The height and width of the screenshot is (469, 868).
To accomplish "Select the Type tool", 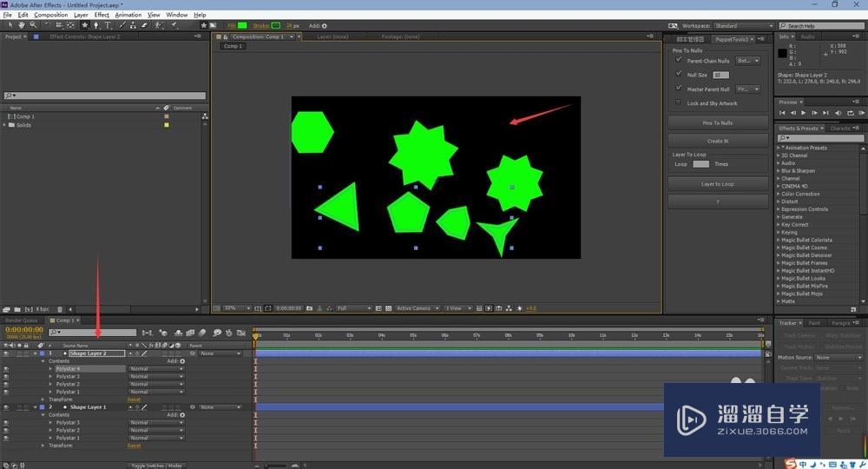I will (x=108, y=25).
